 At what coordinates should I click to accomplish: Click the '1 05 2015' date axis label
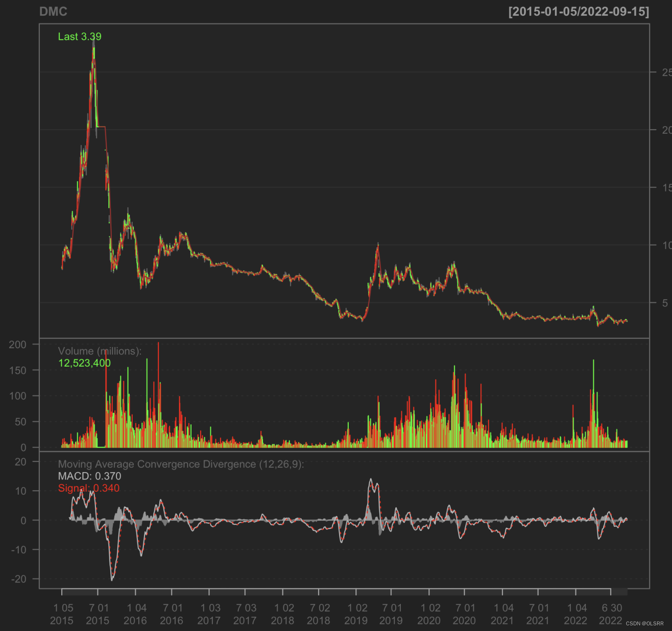pyautogui.click(x=62, y=614)
